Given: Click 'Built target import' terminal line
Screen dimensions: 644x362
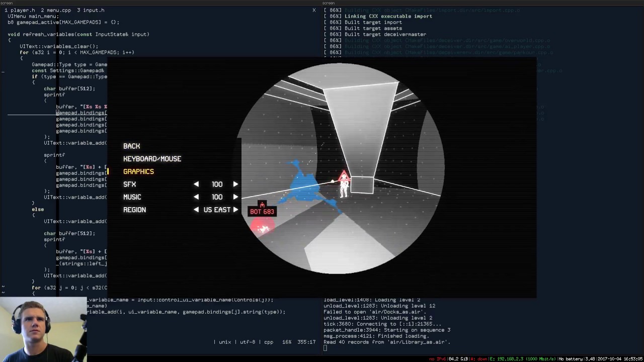Looking at the screenshot, I should tap(363, 22).
